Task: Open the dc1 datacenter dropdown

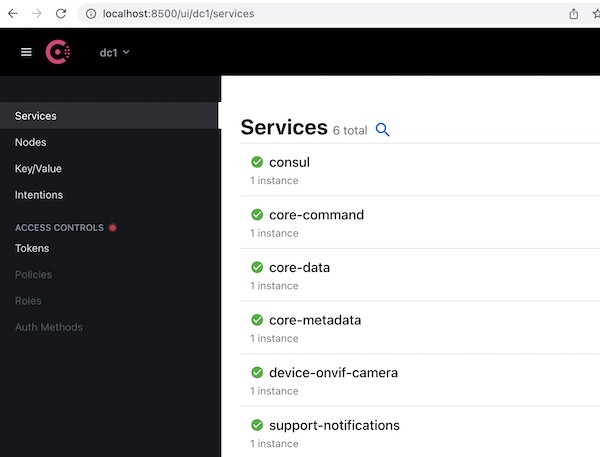Action: click(114, 52)
